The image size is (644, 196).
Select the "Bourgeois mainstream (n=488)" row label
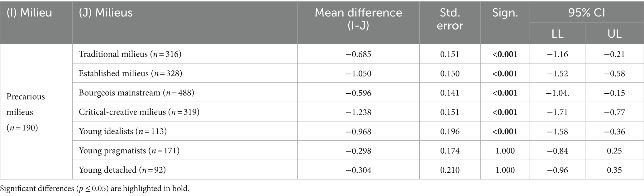coord(136,93)
